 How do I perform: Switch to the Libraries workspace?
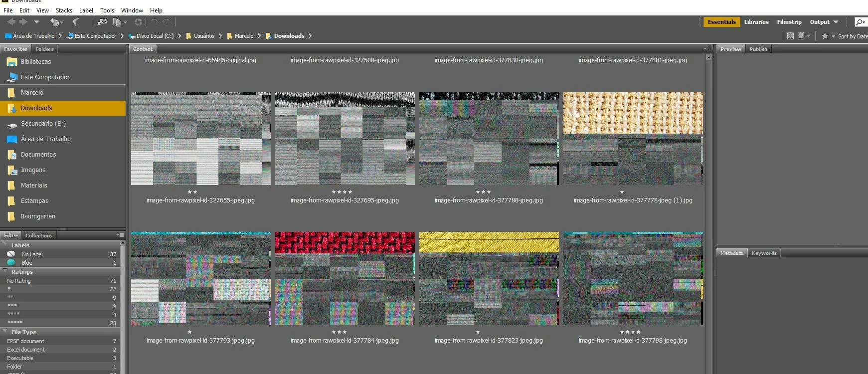pos(756,22)
